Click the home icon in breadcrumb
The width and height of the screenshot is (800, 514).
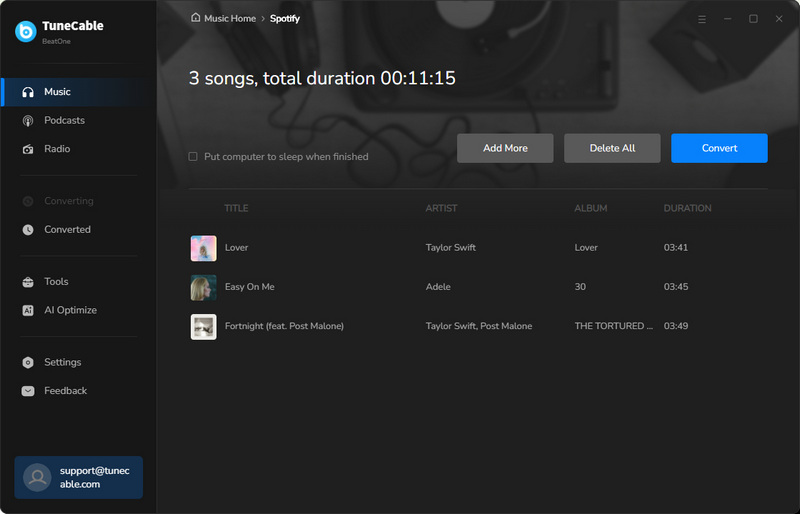coord(195,18)
